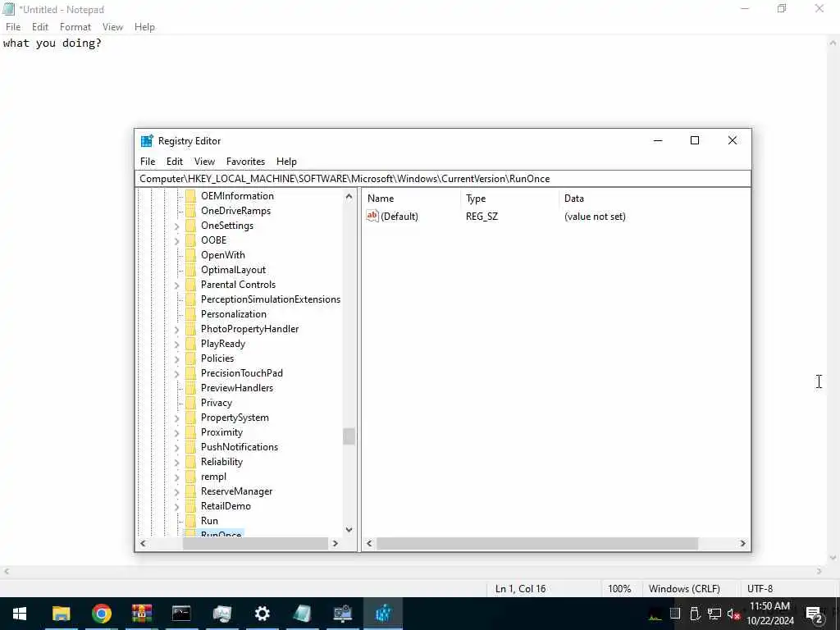Open the computer management taskbar icon
840x630 pixels.
pos(342,614)
